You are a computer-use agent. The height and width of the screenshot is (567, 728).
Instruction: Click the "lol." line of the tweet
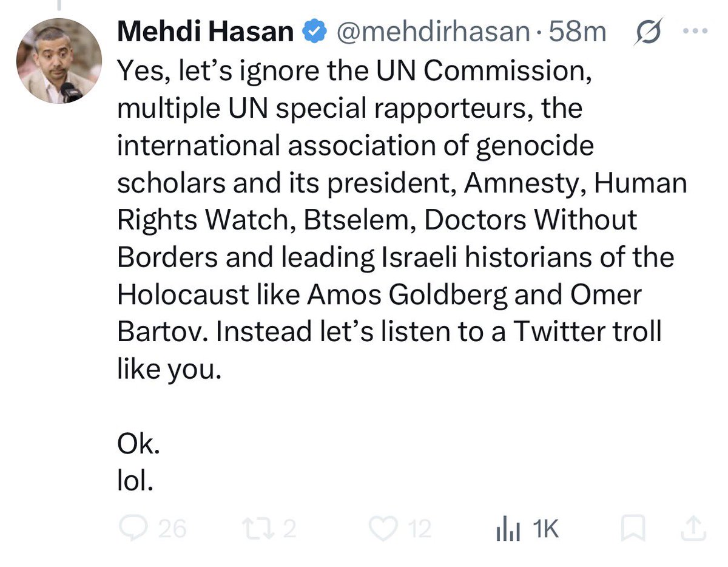tap(134, 482)
